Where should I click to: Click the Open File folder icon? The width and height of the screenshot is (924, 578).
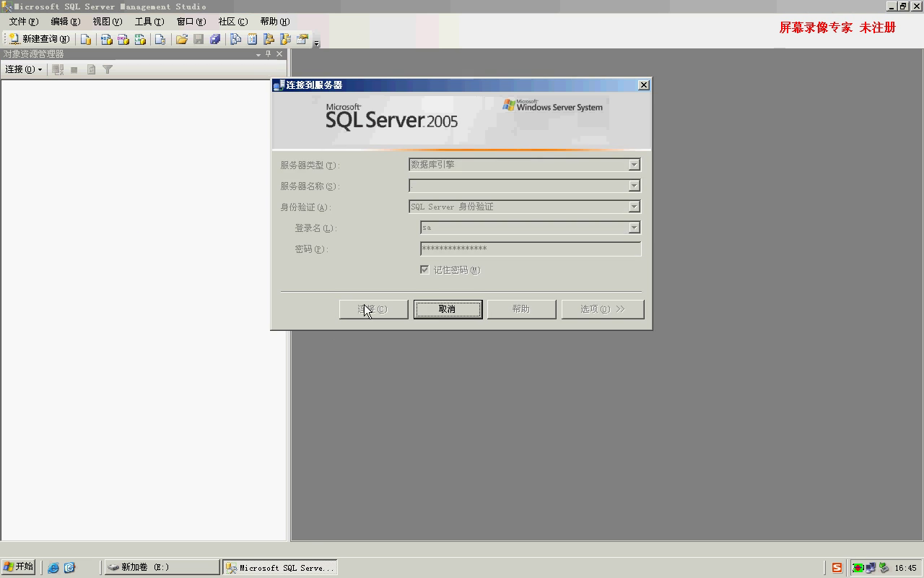click(x=182, y=39)
